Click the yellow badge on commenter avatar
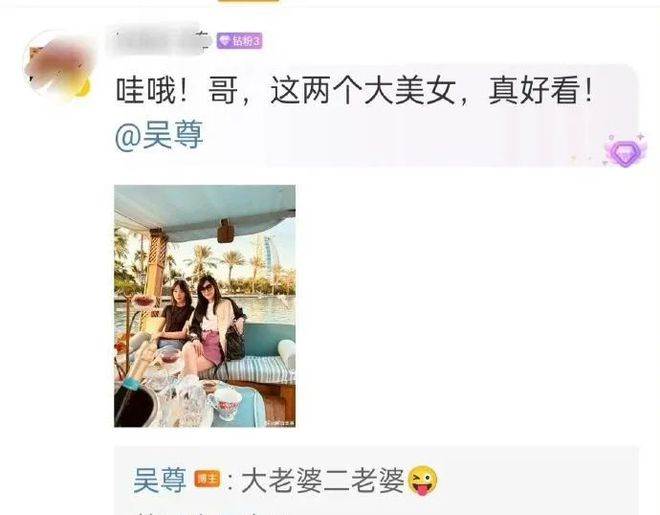Viewport: 660px width, 515px height. point(83,88)
